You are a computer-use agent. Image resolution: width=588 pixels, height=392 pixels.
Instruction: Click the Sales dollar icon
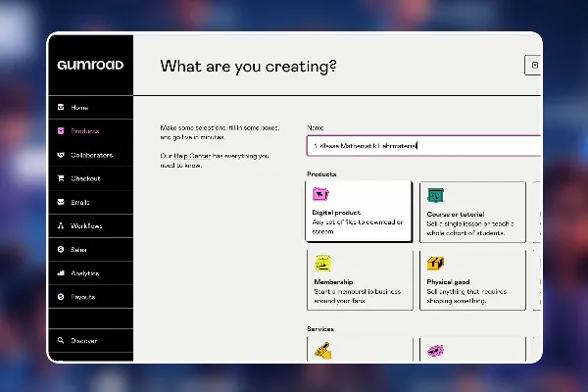tap(61, 250)
